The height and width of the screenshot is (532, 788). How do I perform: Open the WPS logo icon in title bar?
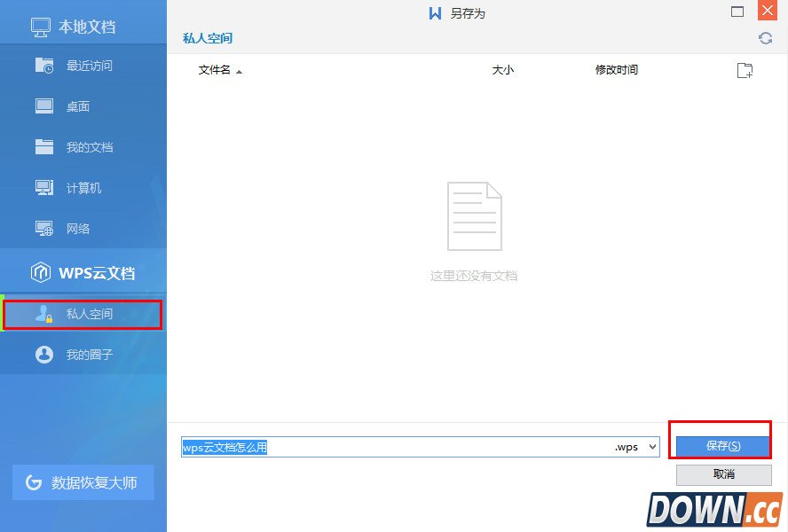(x=434, y=12)
